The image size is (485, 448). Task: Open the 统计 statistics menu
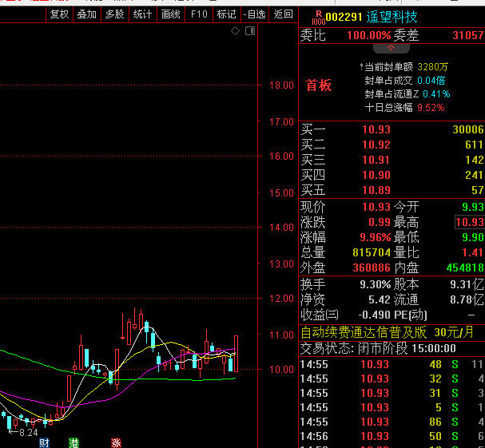[142, 14]
